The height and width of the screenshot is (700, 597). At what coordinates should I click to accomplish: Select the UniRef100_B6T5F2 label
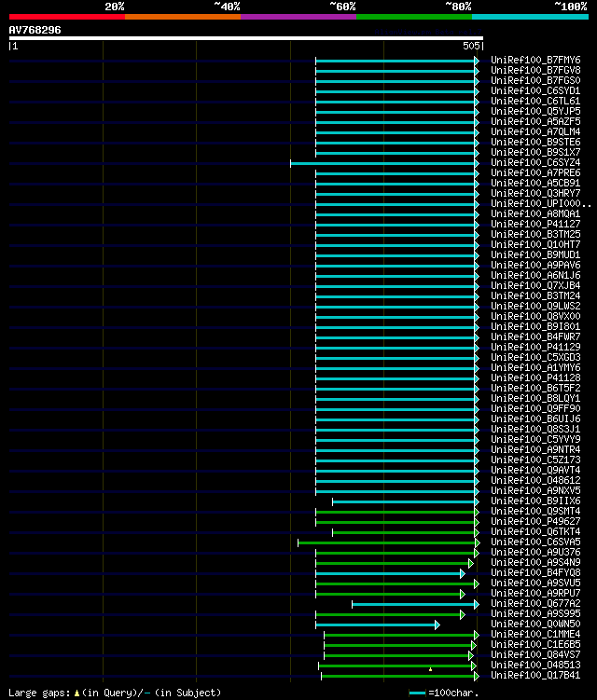pos(535,389)
